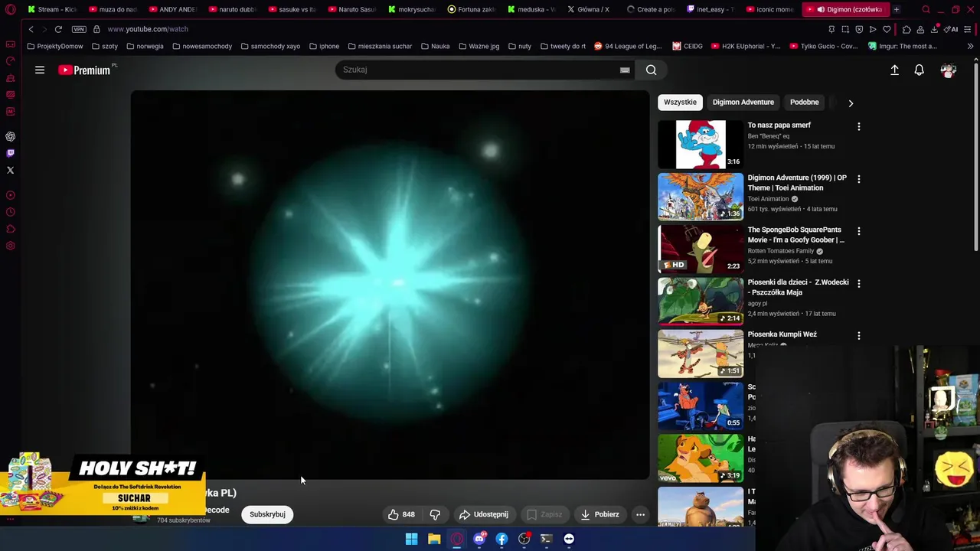Viewport: 980px width, 551px height.
Task: Open options for Digimon Adventure OP Theme video
Action: tap(858, 179)
